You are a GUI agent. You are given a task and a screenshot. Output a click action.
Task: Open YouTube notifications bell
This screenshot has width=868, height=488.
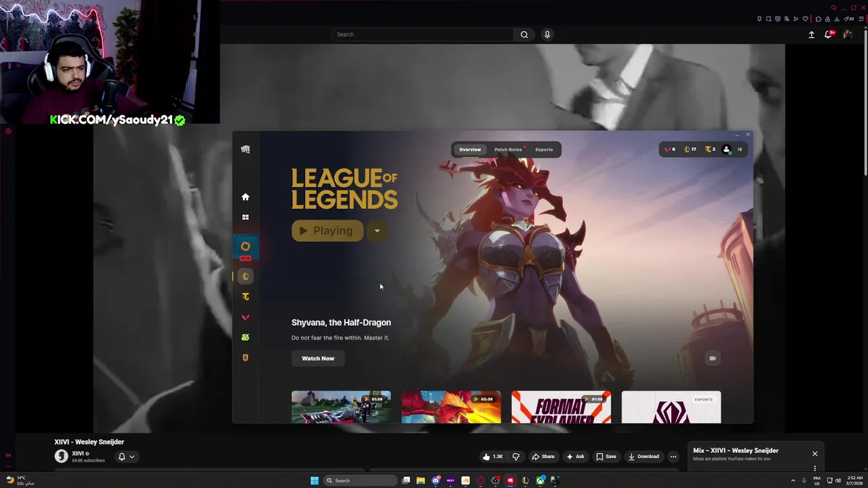coord(829,35)
